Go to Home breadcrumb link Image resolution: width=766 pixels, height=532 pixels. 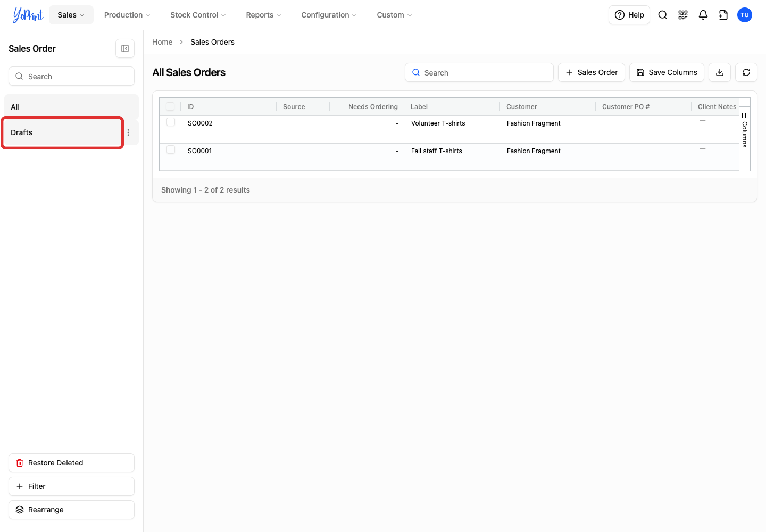(x=162, y=42)
